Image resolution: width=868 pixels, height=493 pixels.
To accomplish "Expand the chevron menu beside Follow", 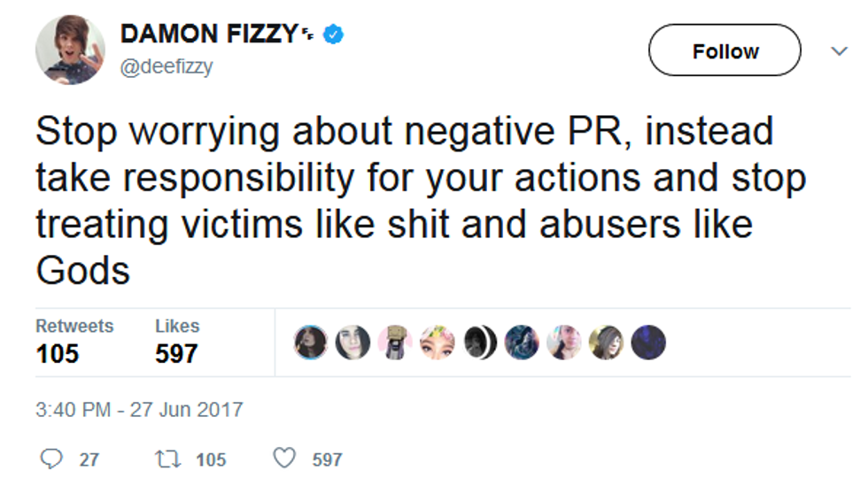I will (839, 51).
